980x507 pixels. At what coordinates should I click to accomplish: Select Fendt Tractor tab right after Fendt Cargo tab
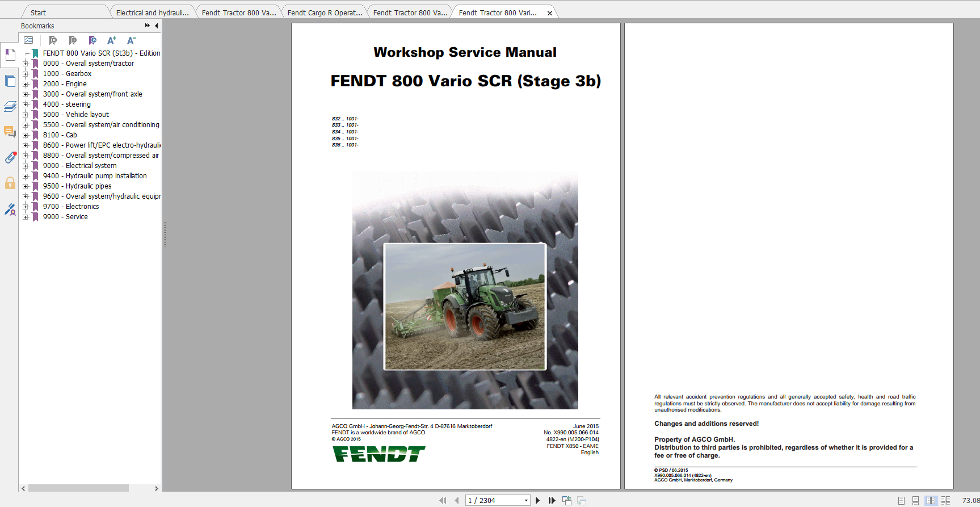(410, 12)
